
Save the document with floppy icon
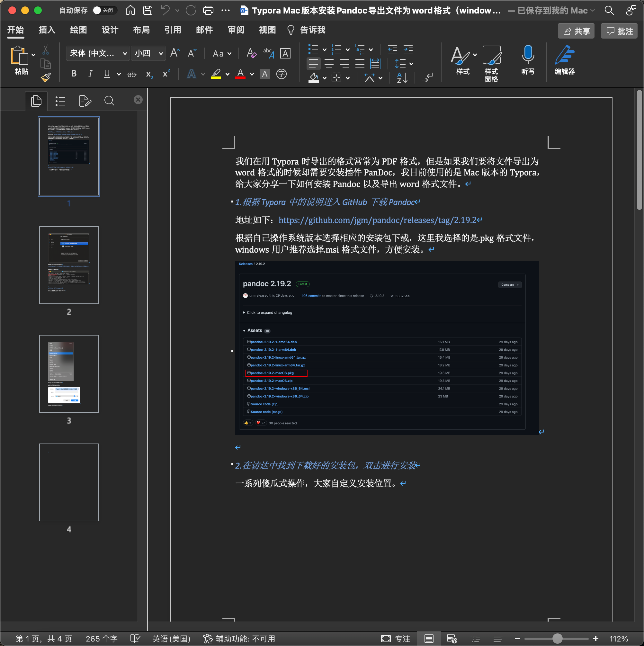pos(148,10)
